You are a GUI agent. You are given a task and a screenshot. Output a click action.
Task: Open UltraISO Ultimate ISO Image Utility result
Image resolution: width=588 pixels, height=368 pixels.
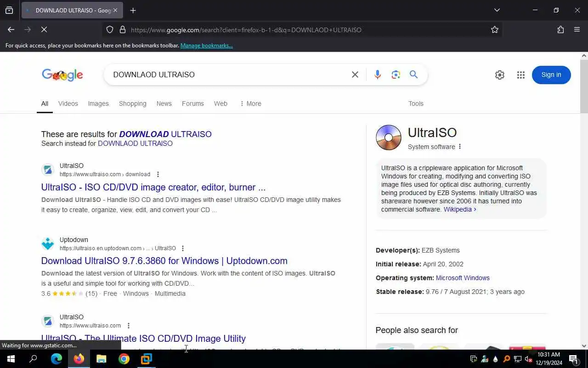pyautogui.click(x=143, y=339)
